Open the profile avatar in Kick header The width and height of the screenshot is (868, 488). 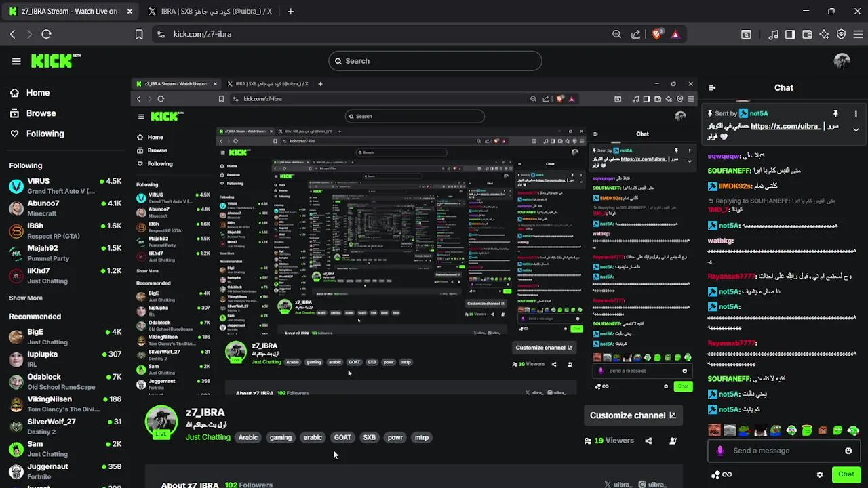[842, 61]
